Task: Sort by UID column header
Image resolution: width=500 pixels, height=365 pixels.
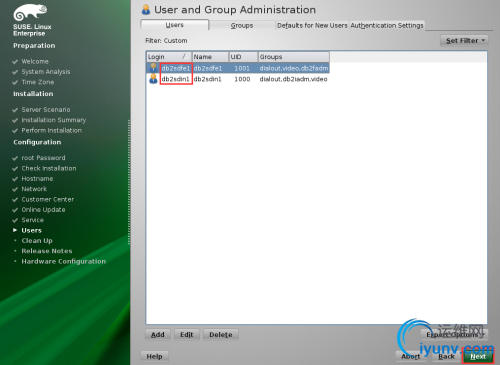Action: point(243,57)
